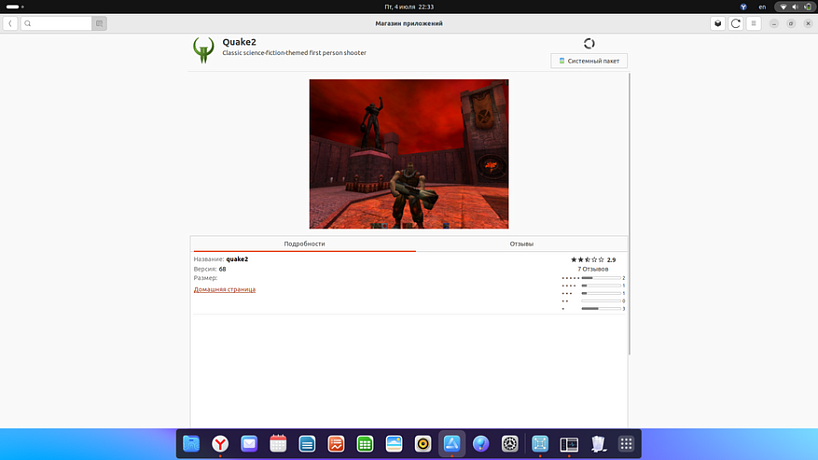The width and height of the screenshot is (818, 460).
Task: Click the search field in header bar
Action: point(57,23)
